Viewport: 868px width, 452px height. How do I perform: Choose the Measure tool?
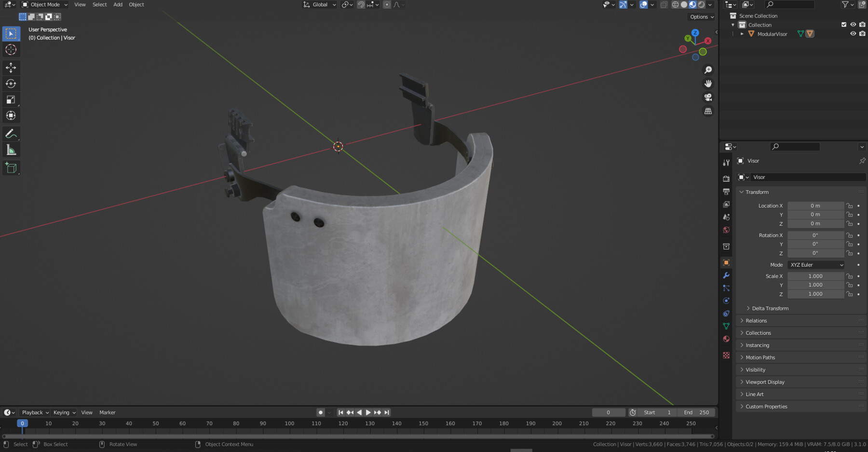point(11,149)
